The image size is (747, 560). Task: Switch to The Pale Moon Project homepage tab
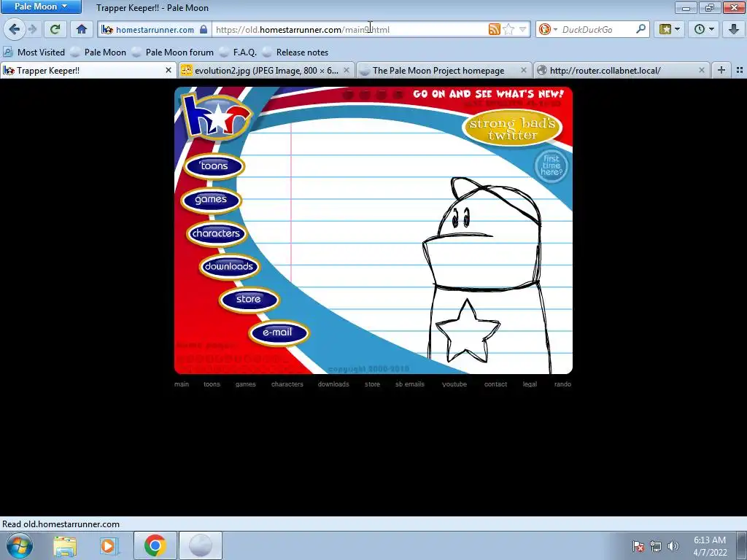tap(443, 71)
